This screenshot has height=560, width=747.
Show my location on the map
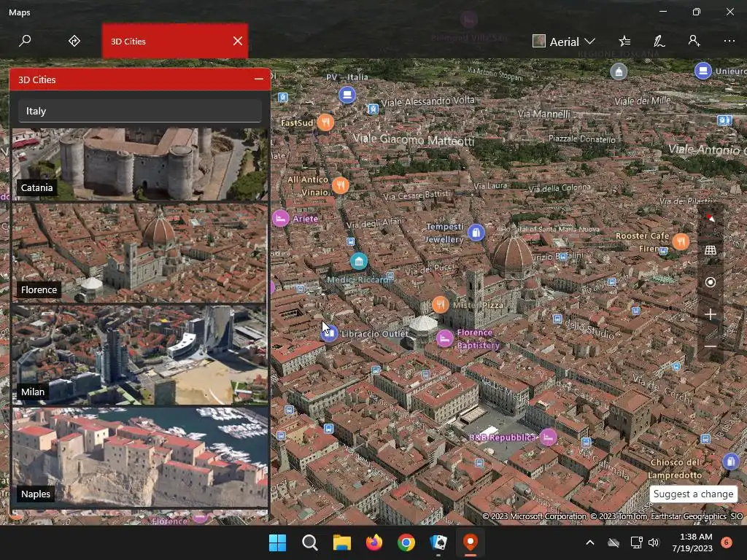pyautogui.click(x=711, y=282)
